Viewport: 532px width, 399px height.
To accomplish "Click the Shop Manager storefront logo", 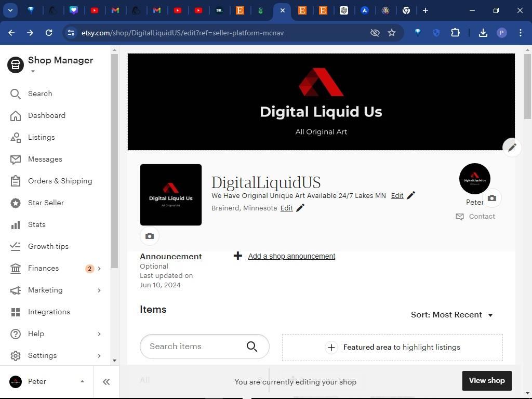I will (16, 64).
